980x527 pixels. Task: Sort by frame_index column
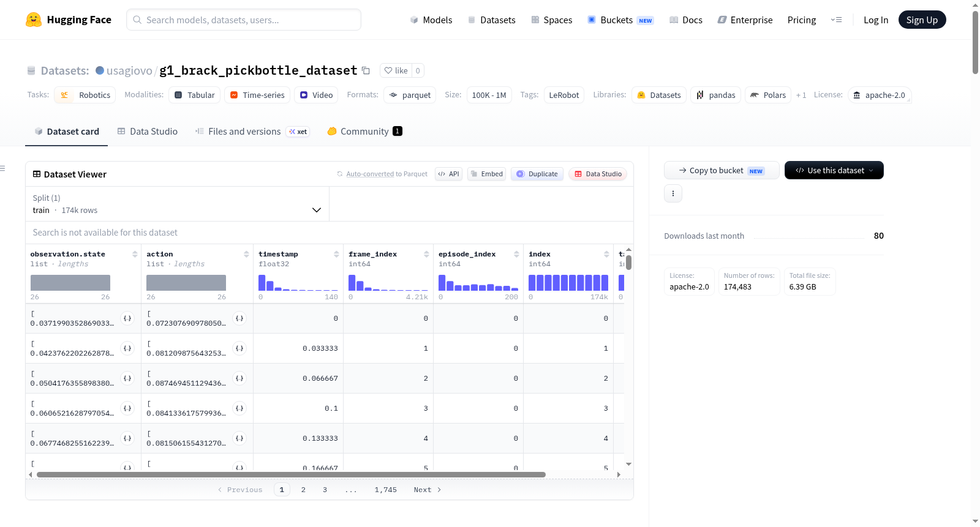click(x=426, y=254)
